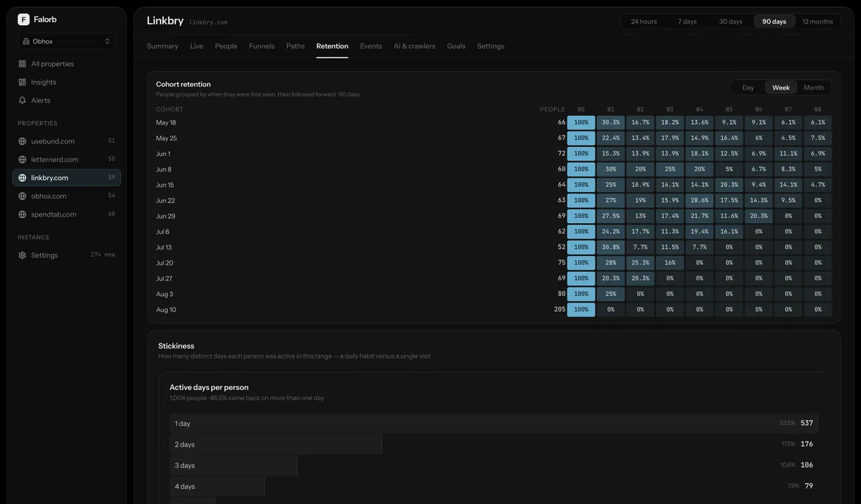This screenshot has width=861, height=504.
Task: Switch to the Funnels tab
Action: tap(262, 46)
